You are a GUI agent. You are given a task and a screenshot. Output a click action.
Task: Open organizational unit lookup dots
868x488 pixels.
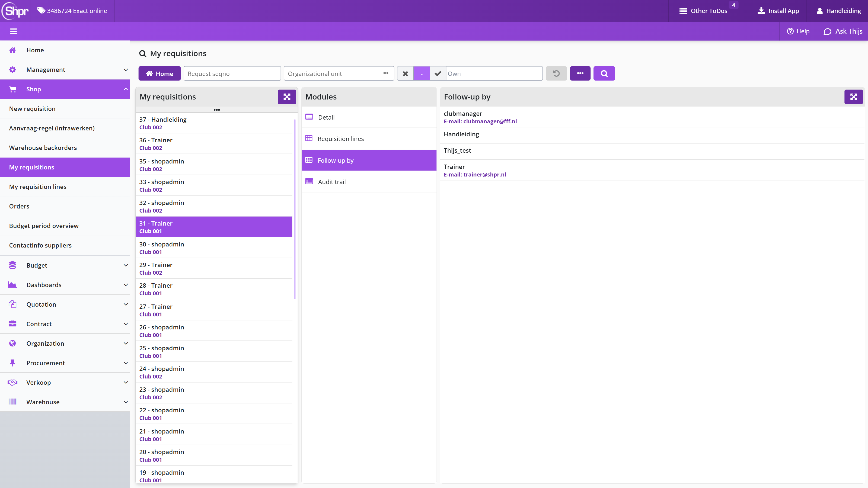click(386, 73)
